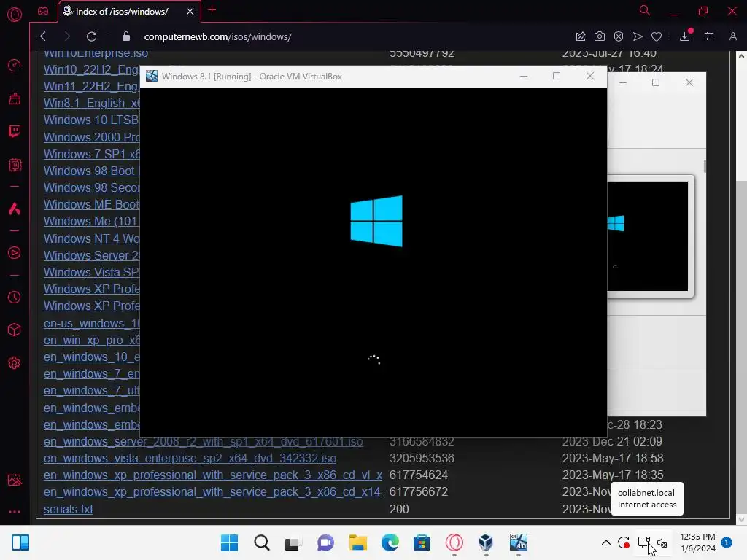Open the ad blocker shield icon
The width and height of the screenshot is (747, 560).
[x=619, y=36]
